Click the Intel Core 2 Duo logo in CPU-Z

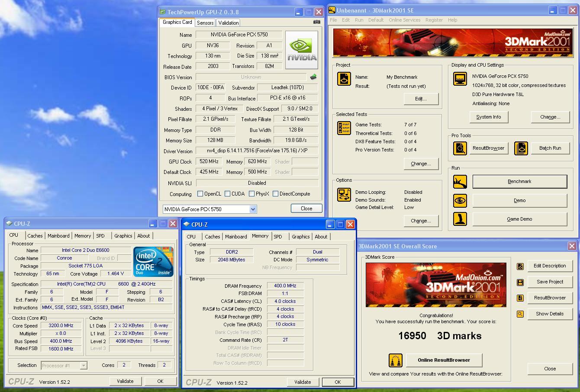(x=153, y=262)
